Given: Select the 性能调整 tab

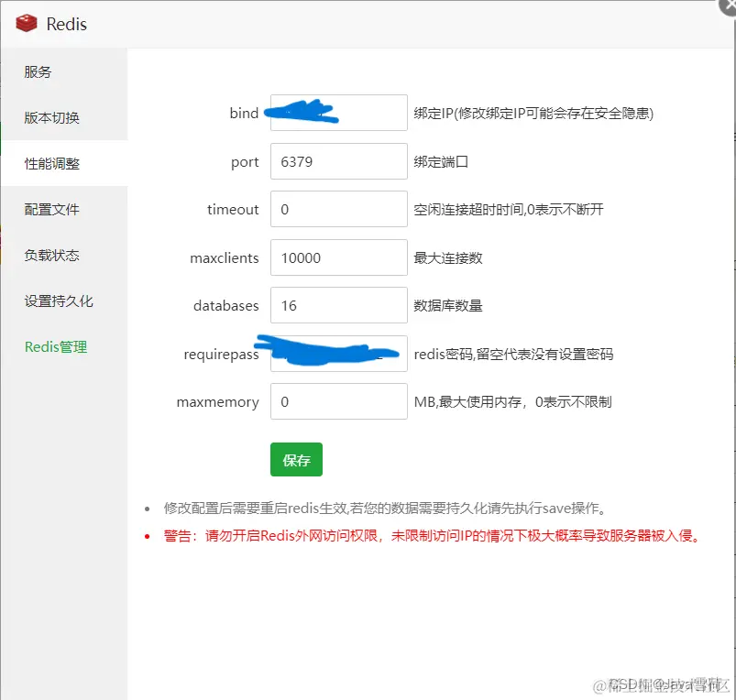Looking at the screenshot, I should pos(64,164).
